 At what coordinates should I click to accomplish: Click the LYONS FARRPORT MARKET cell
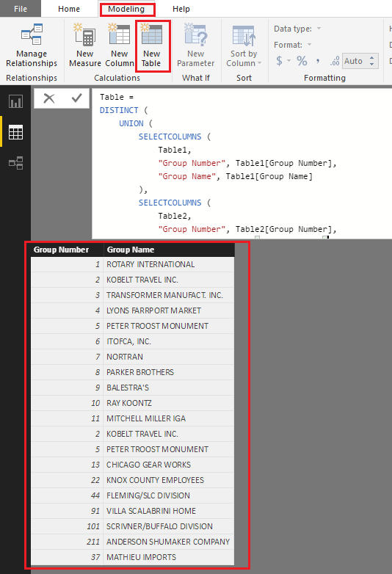169,310
